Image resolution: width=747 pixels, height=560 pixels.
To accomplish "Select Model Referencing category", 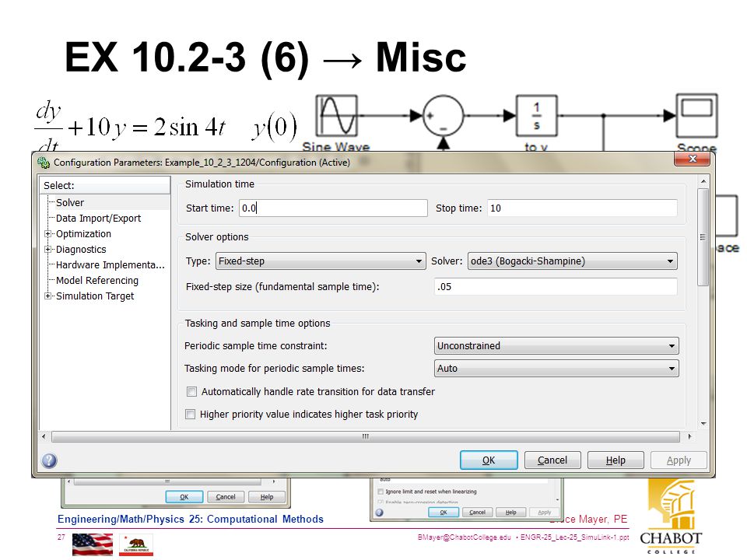I will 97,281.
